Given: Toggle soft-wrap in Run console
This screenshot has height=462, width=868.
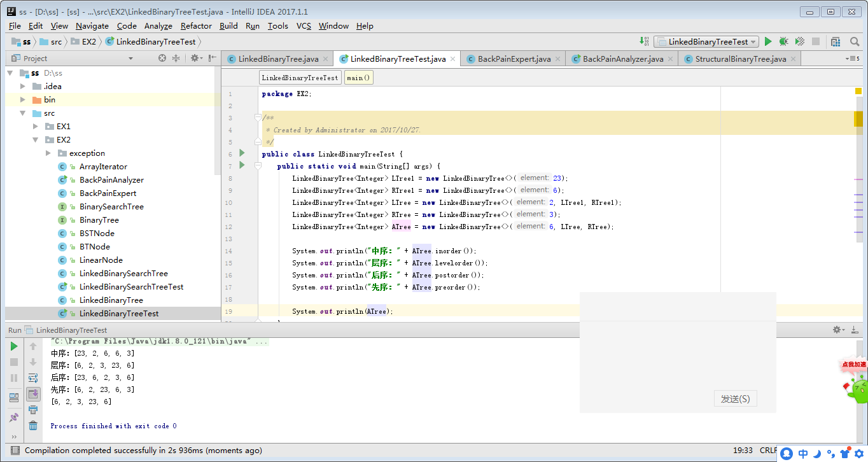Looking at the screenshot, I should (x=33, y=378).
